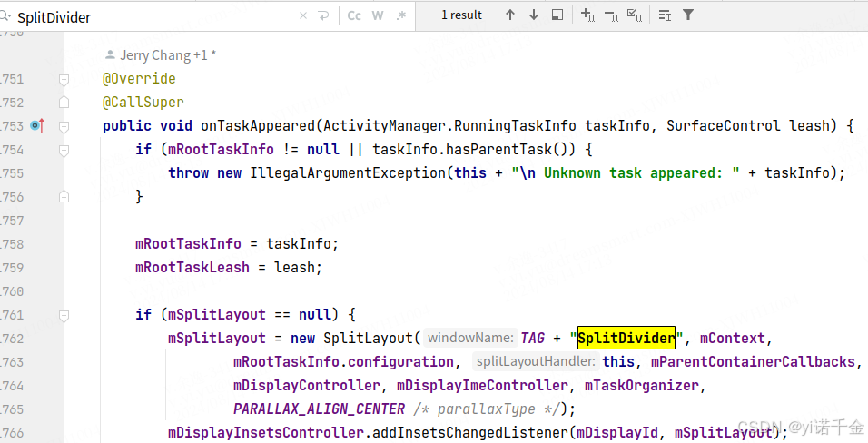868x443 pixels.
Task: Collapse the mRootTaskInfo if-block fold marker
Action: (x=64, y=150)
